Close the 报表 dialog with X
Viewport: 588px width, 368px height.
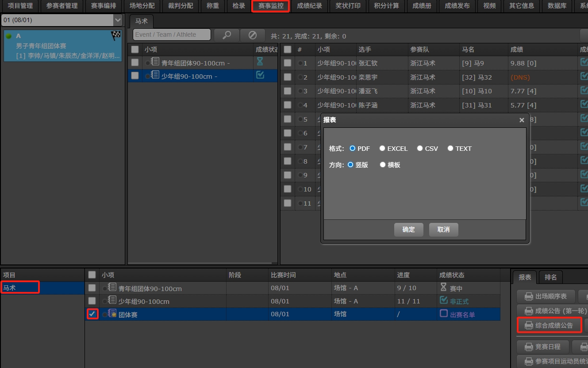pos(522,120)
